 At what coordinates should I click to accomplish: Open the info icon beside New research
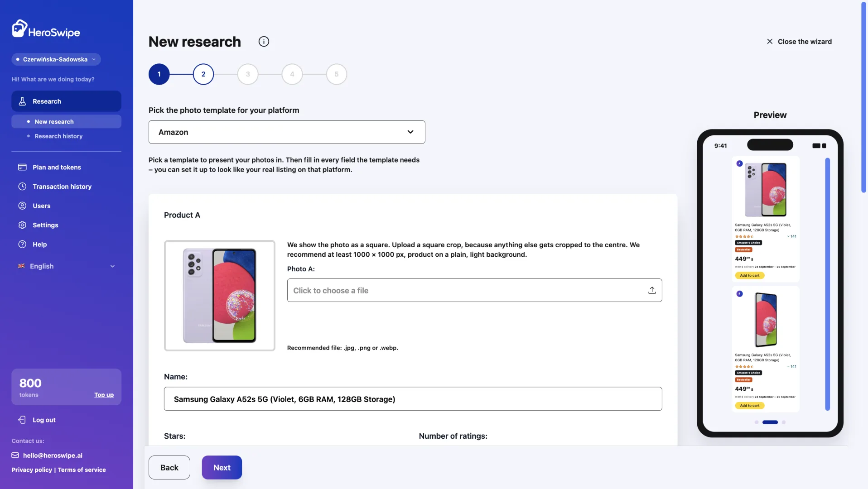pos(264,42)
